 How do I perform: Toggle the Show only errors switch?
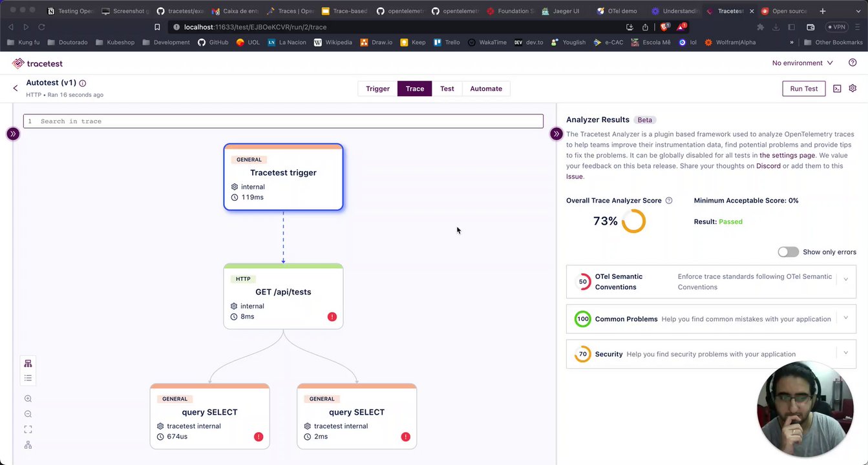coord(788,252)
